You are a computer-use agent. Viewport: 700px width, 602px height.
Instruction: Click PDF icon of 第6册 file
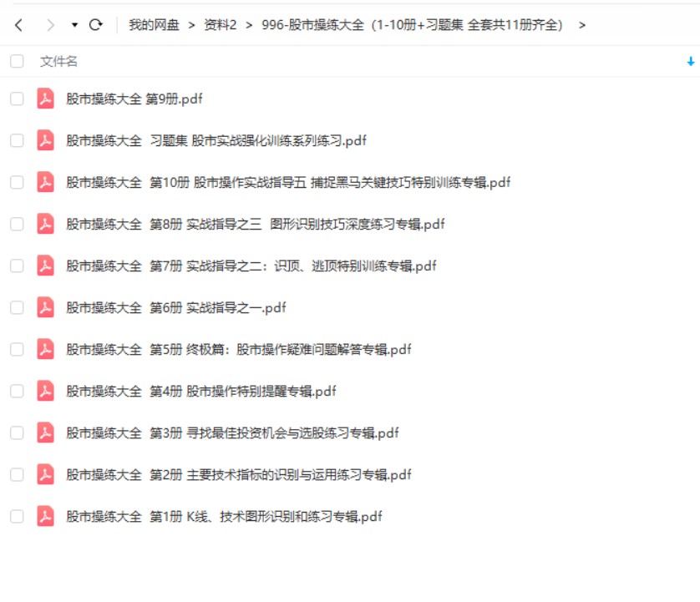pos(46,307)
